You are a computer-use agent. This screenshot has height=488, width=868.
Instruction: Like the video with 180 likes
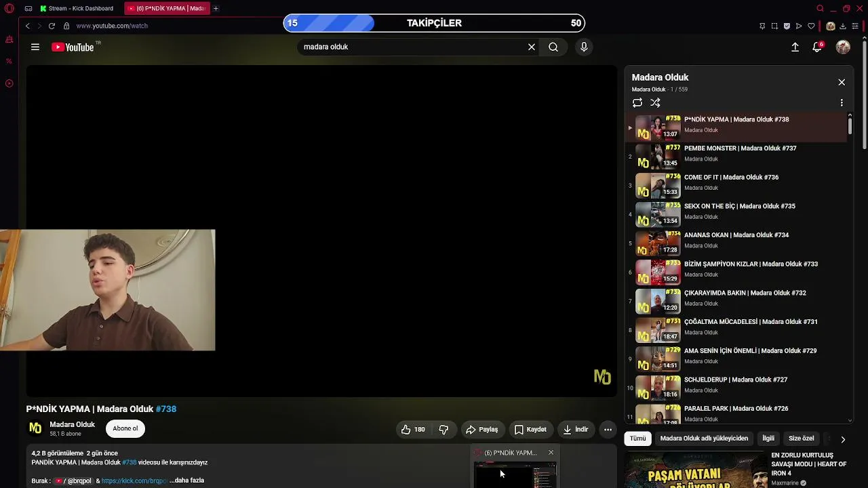click(x=413, y=429)
